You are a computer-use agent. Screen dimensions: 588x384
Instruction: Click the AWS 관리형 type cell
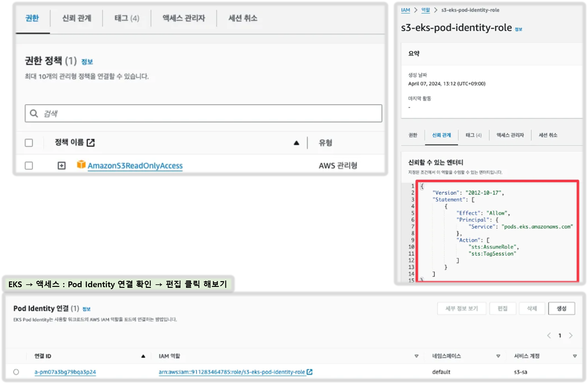point(338,165)
